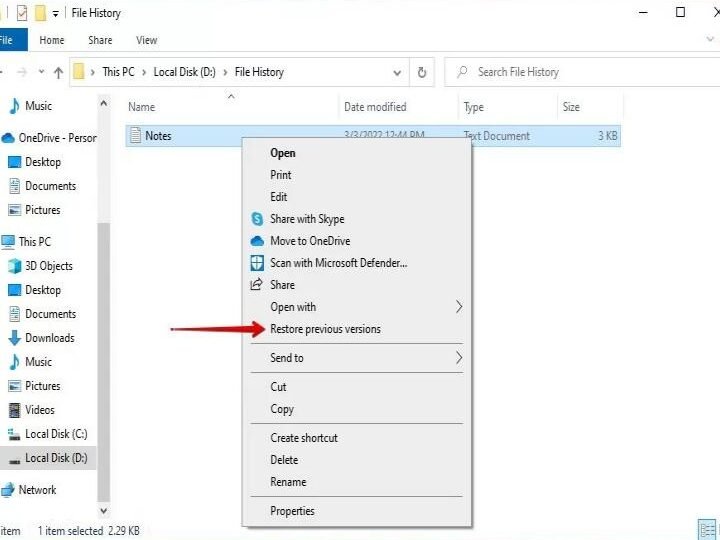The height and width of the screenshot is (540, 720).
Task: Select Local Disk (D:) in the sidebar
Action: pos(48,458)
